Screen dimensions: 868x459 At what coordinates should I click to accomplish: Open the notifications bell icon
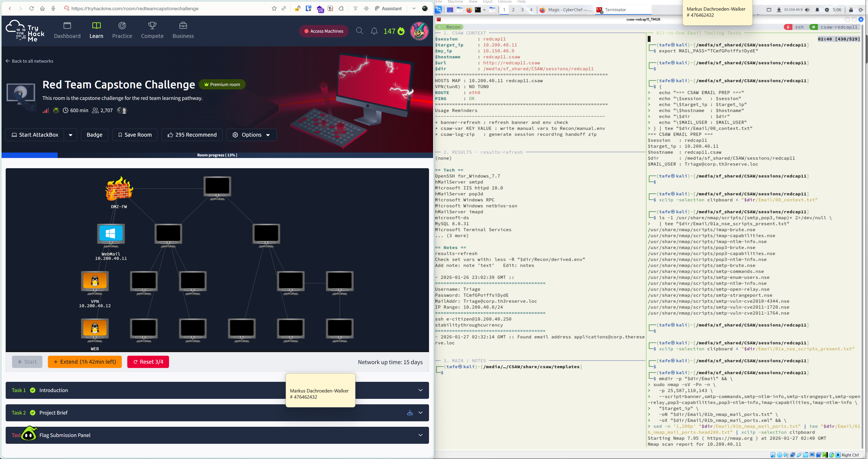374,31
